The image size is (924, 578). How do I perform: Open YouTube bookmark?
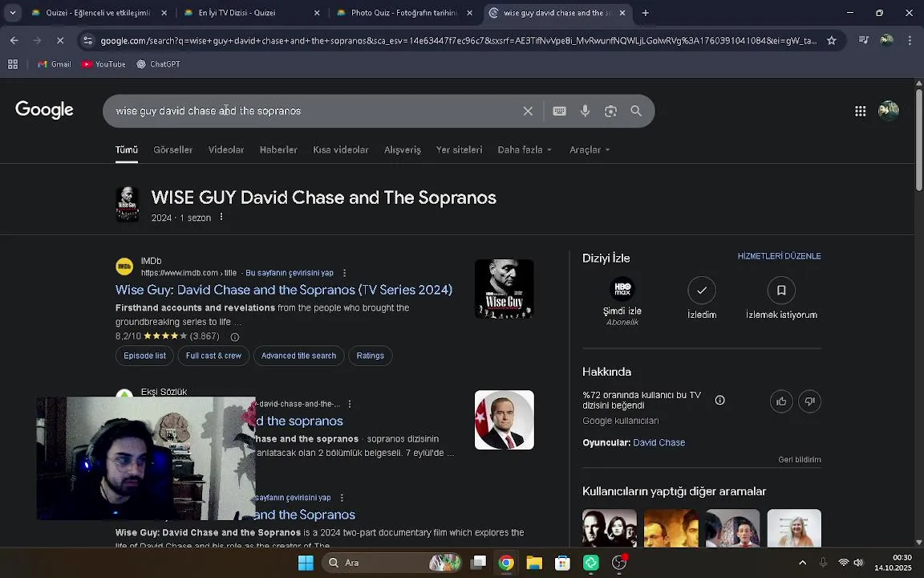pyautogui.click(x=103, y=64)
